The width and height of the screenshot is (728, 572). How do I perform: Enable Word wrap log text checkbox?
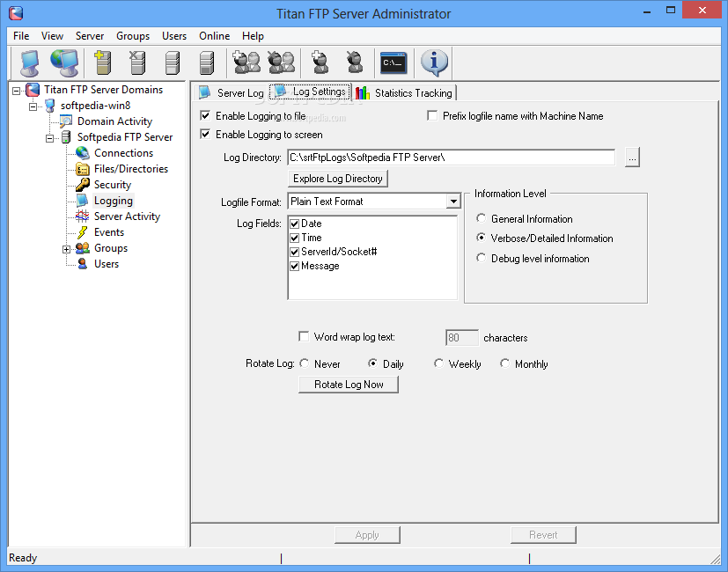pyautogui.click(x=304, y=336)
